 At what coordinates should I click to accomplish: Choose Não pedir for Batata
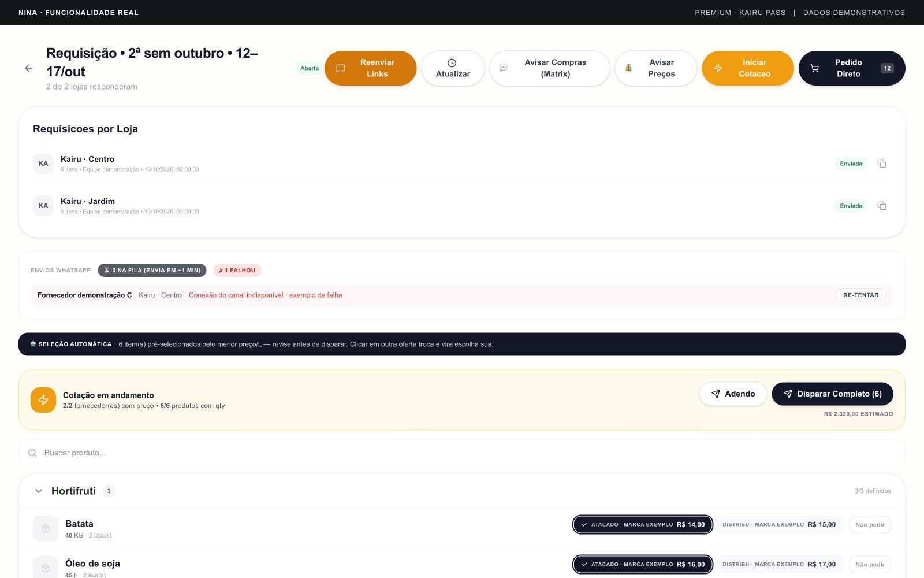[x=870, y=524]
